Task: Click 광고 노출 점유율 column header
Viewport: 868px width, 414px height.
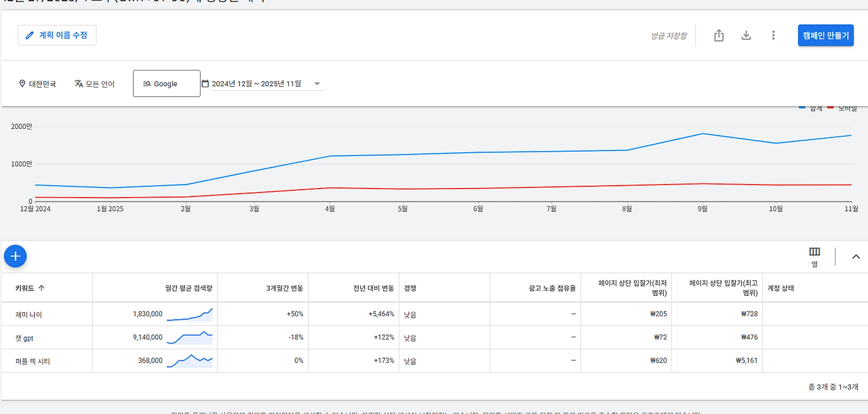Action: [x=552, y=288]
